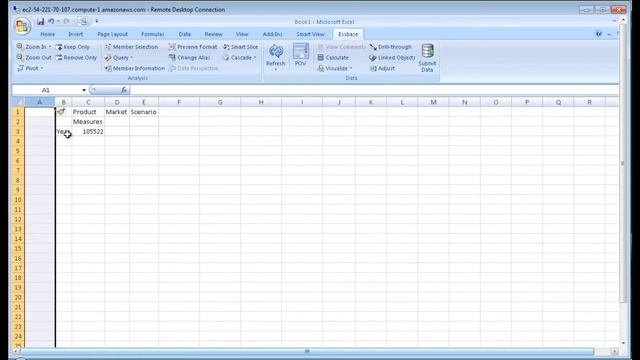Screen dimensions: 640x360
Task: Select Keep Only in Analysis group
Action: click(x=73, y=47)
